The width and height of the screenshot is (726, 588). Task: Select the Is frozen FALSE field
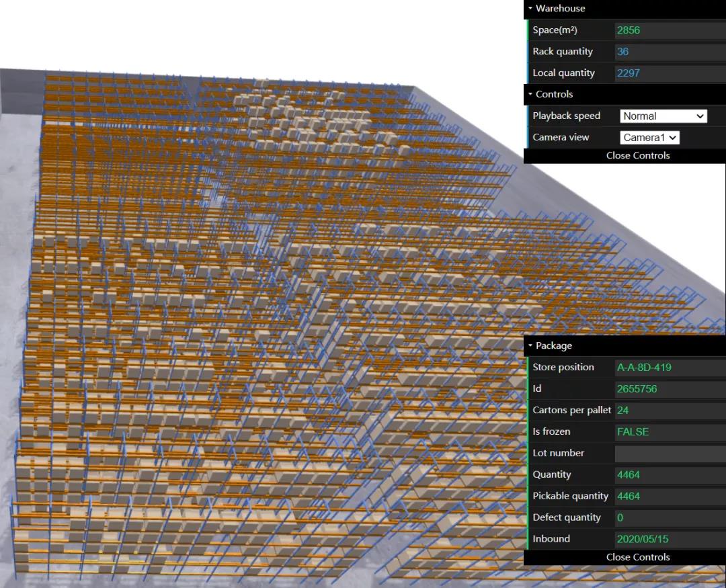670,431
